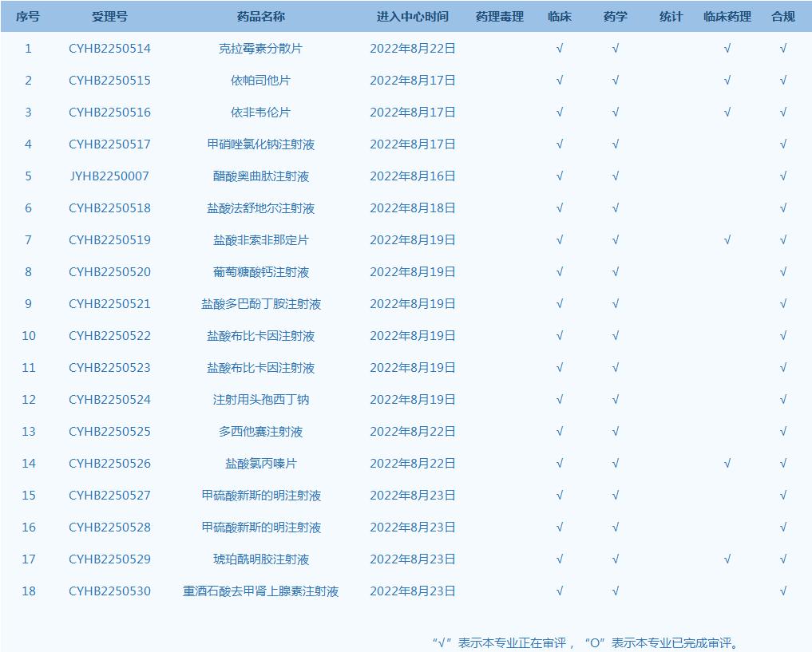Screen dimensions: 812x652
Task: Select acceptance number CYHB2250515
Action: [x=109, y=81]
